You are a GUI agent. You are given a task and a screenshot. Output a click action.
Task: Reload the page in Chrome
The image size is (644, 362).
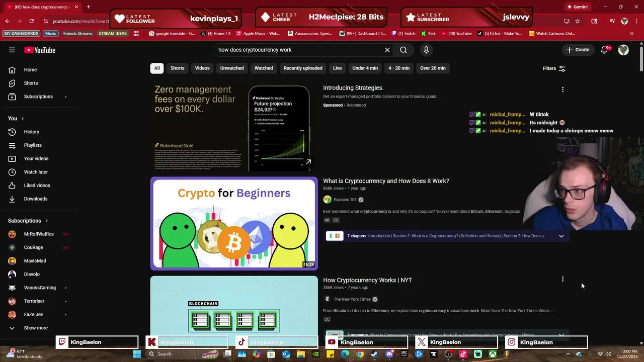tap(31, 21)
